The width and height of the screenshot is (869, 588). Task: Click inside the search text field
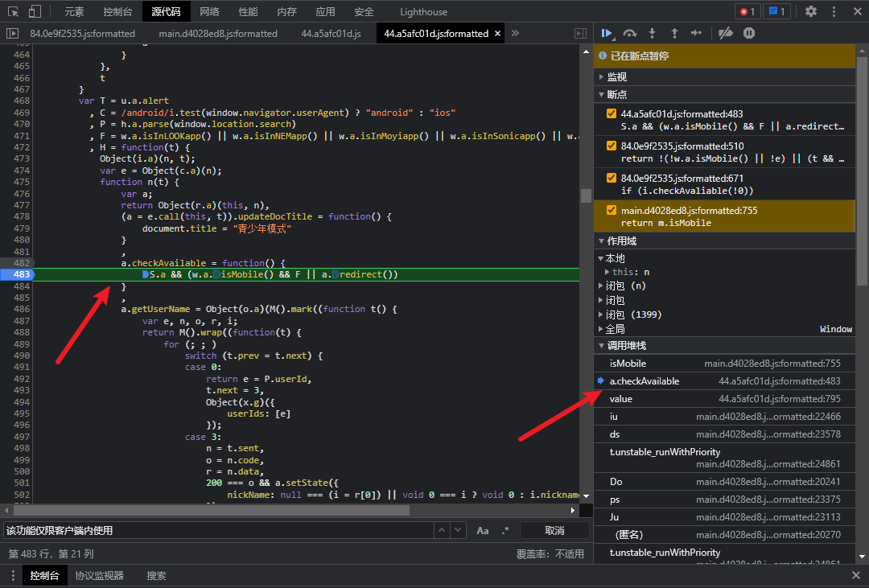[218, 530]
